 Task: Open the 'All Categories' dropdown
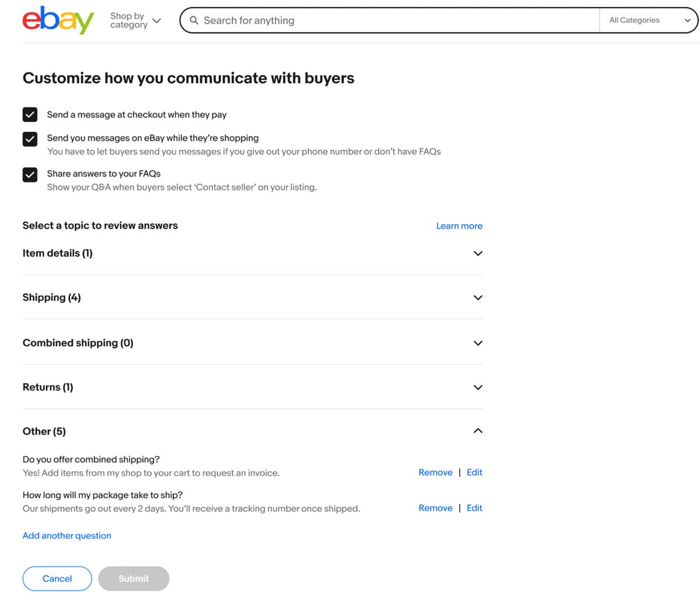(647, 20)
